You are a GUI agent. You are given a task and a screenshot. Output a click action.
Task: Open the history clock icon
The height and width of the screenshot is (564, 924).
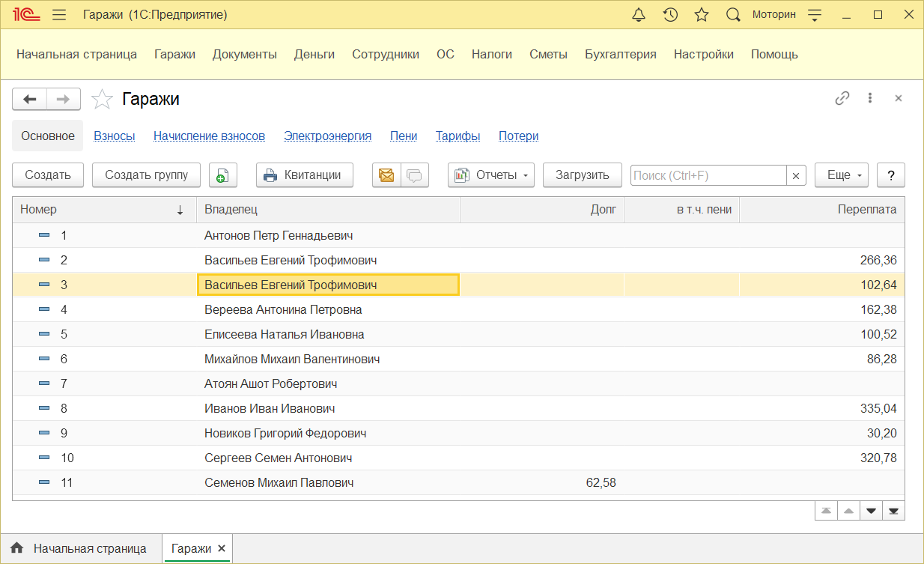(x=670, y=15)
